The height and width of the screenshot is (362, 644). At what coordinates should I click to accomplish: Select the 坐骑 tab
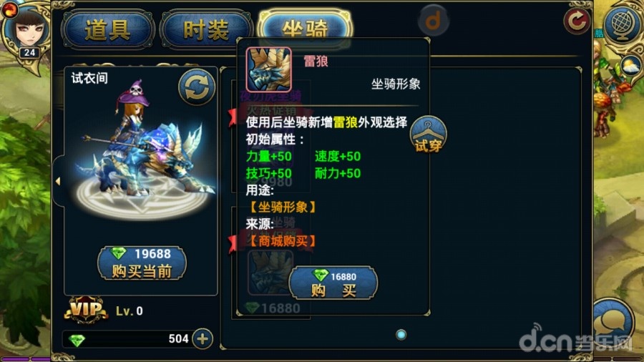pos(305,28)
